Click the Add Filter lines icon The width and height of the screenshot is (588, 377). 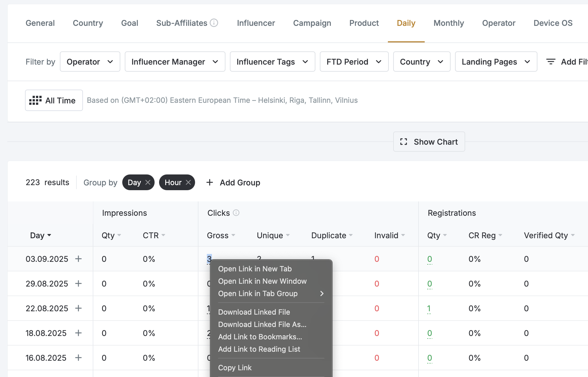click(x=551, y=62)
